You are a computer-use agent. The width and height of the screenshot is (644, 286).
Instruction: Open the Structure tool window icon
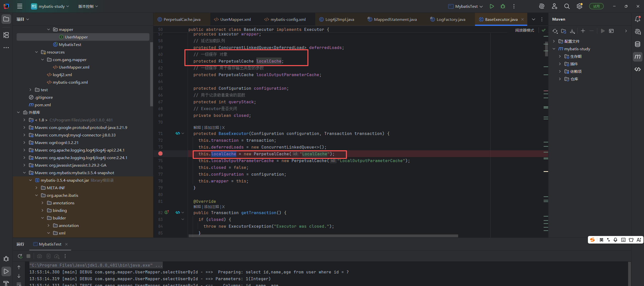(6, 35)
